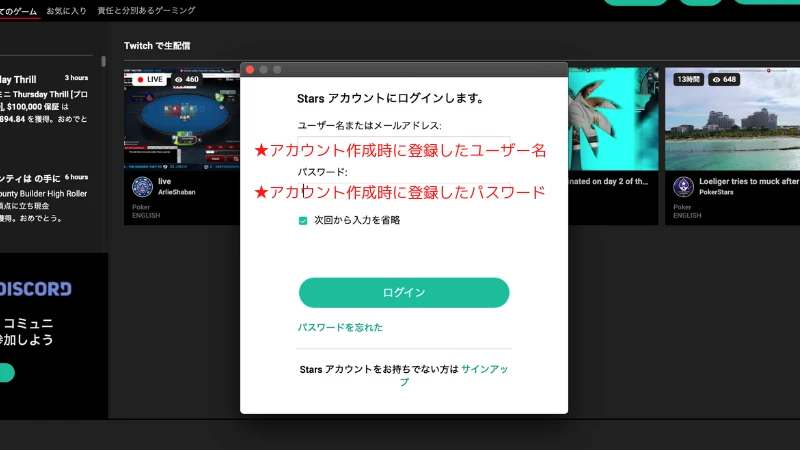800x450 pixels.
Task: Click the 648 viewer count badge
Action: point(724,79)
